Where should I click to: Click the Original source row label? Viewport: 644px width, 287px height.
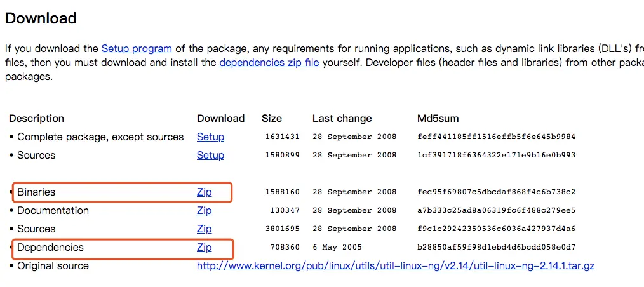pyautogui.click(x=53, y=265)
